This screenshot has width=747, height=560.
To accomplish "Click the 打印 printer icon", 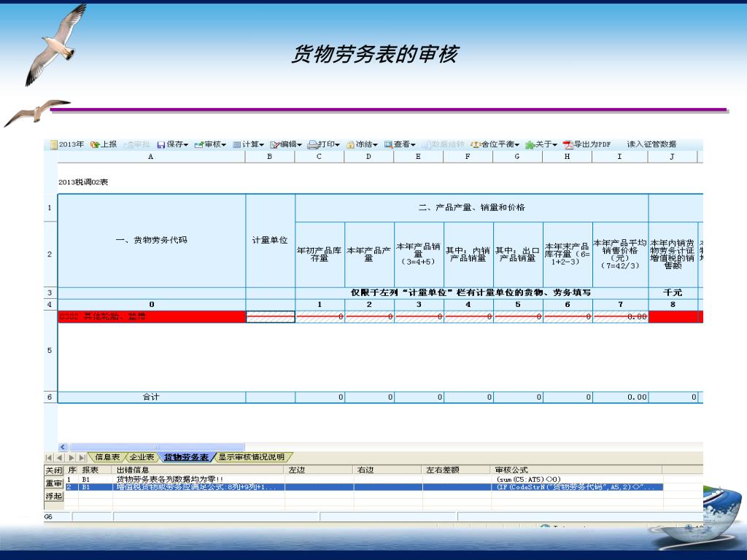I will click(x=312, y=145).
